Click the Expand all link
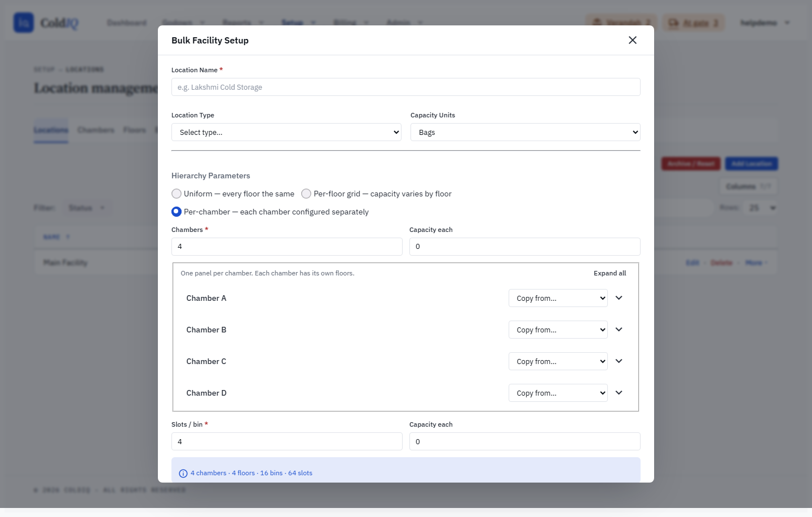Image resolution: width=812 pixels, height=517 pixels. 610,273
